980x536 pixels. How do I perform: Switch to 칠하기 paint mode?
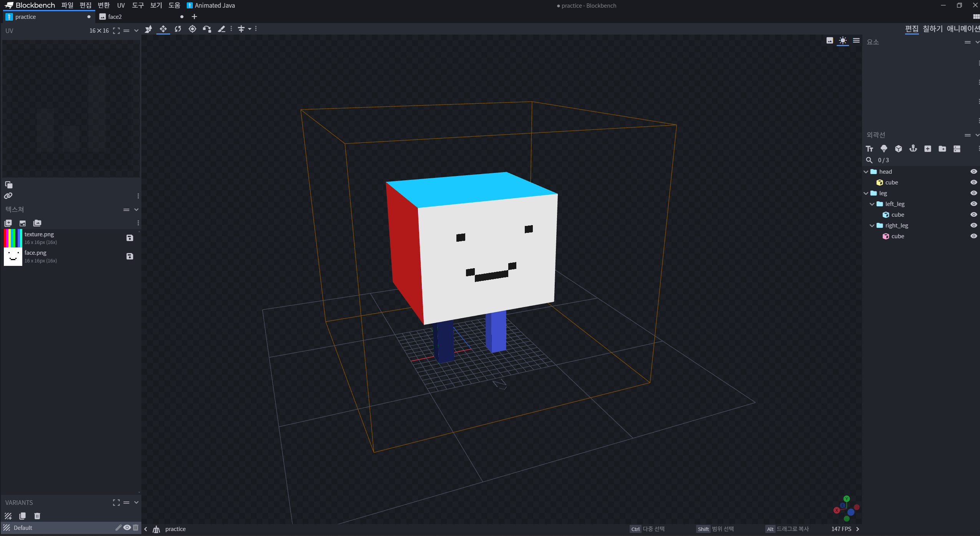tap(932, 29)
